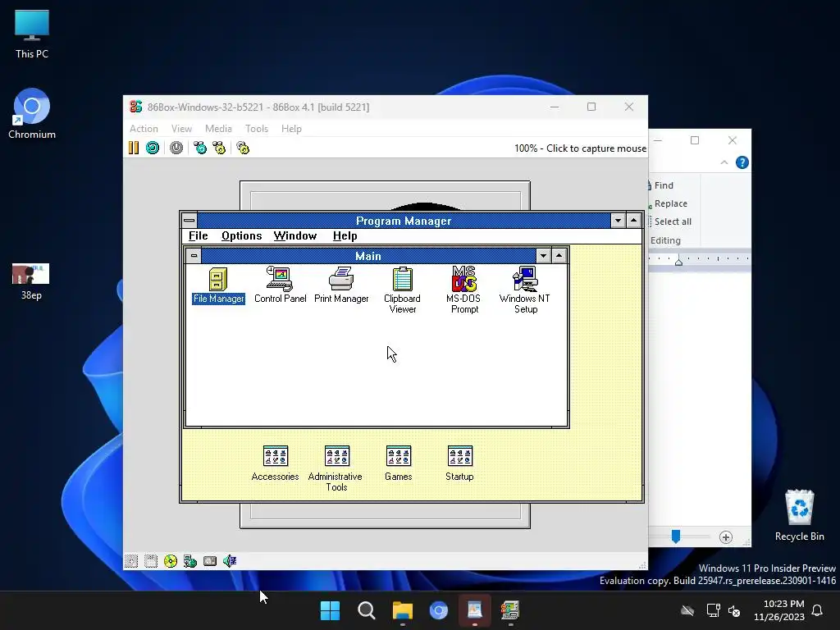
Task: Open Program Manager File menu
Action: click(199, 235)
